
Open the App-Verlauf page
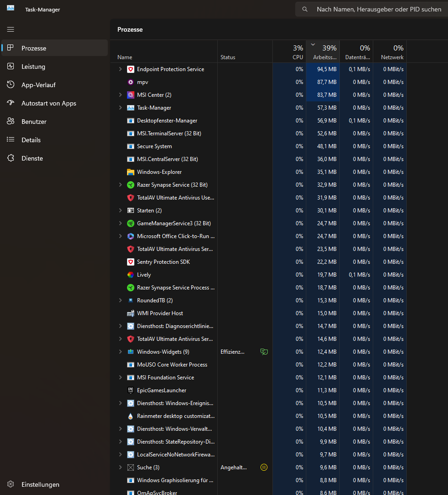(55, 85)
